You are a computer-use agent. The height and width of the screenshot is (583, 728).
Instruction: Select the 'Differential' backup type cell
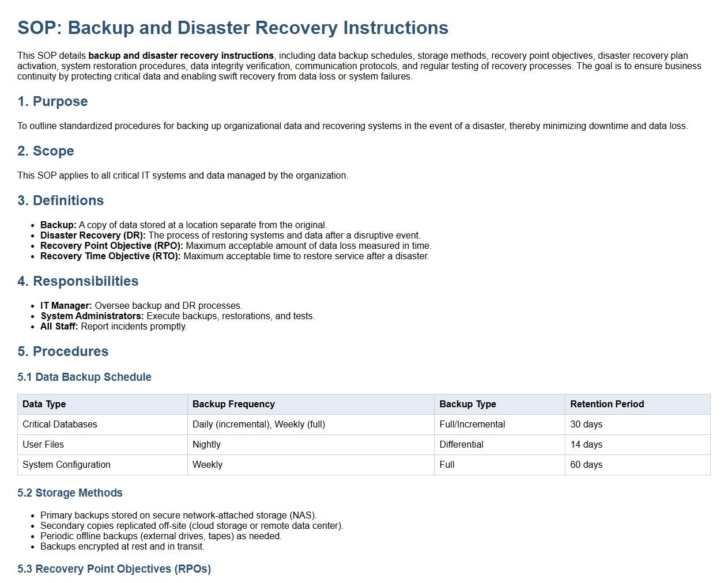click(x=461, y=444)
